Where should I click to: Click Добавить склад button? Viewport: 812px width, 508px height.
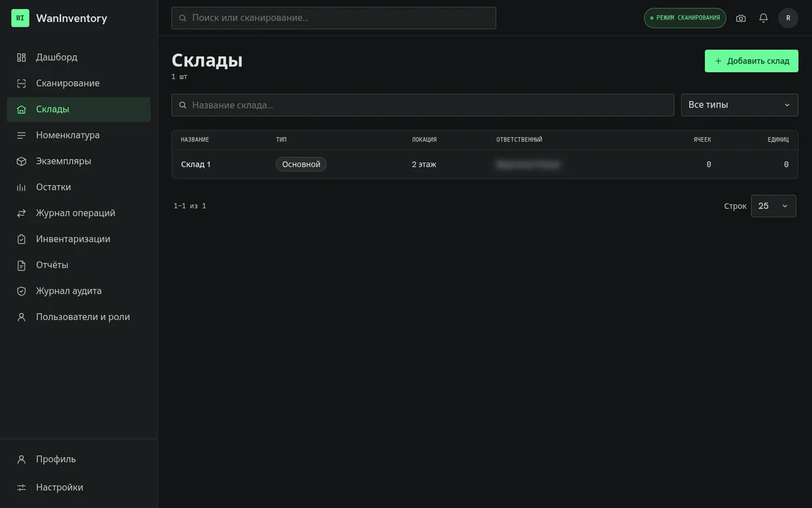click(752, 61)
